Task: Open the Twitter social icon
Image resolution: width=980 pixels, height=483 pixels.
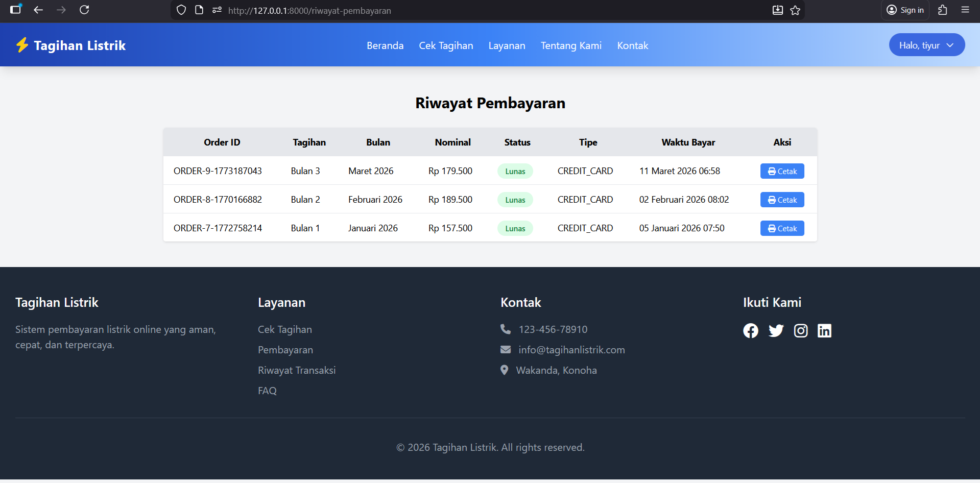Action: point(776,331)
